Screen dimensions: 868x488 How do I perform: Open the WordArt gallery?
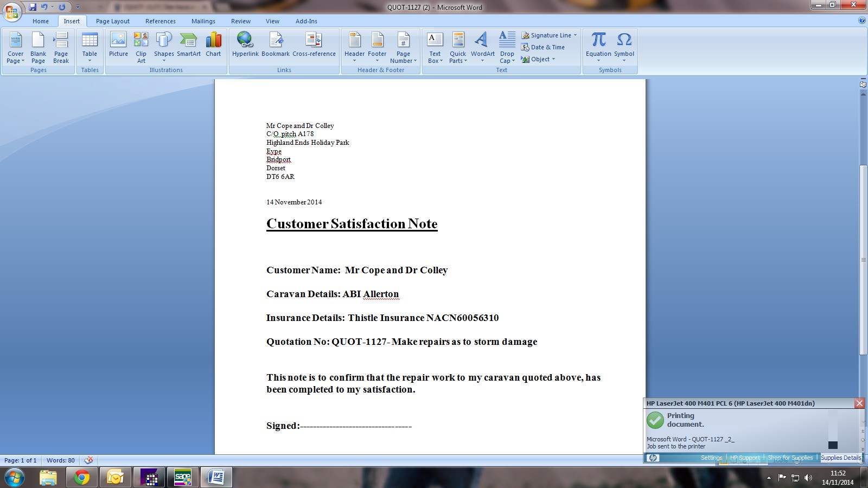482,47
